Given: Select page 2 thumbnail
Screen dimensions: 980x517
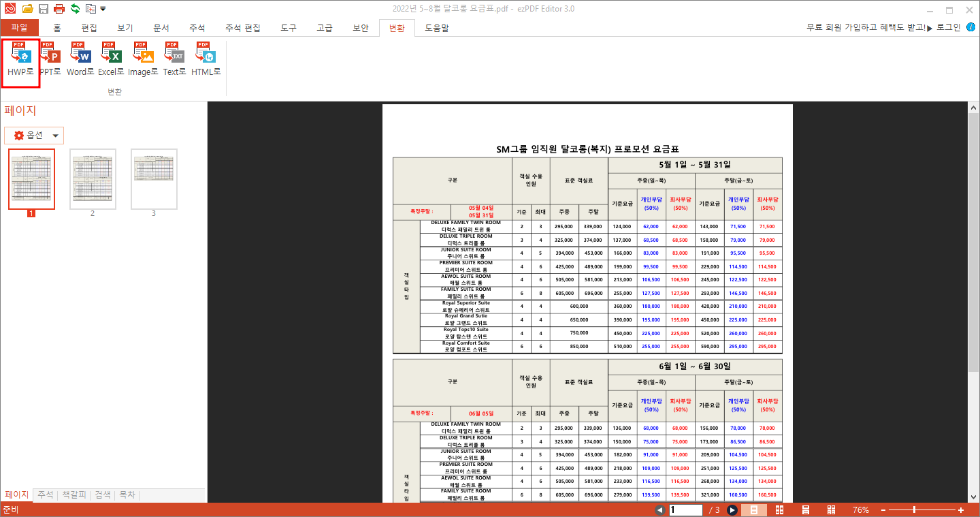Looking at the screenshot, I should tap(93, 178).
